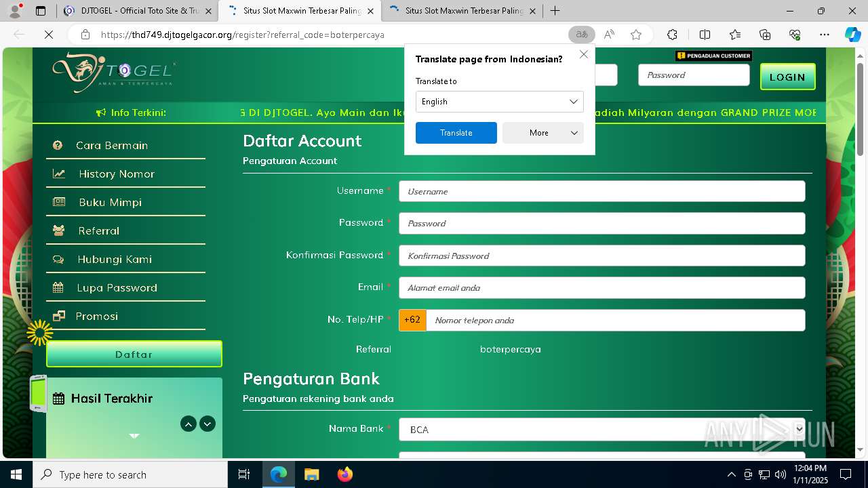The height and width of the screenshot is (488, 868).
Task: Click the History Nomor chart icon
Action: 59,174
